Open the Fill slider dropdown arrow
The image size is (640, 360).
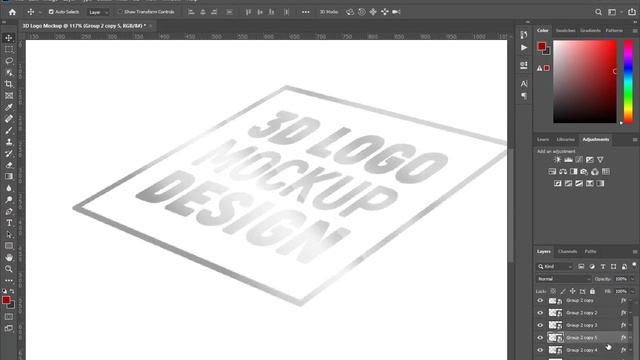tap(632, 291)
